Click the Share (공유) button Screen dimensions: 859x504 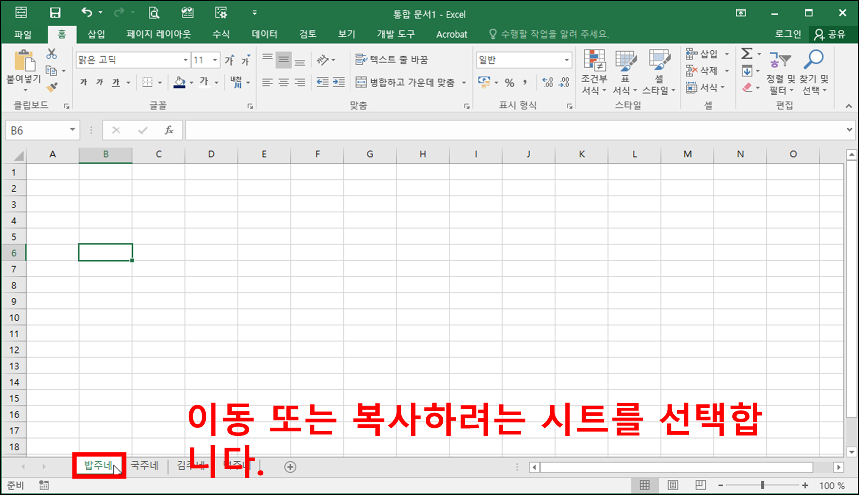coord(830,34)
